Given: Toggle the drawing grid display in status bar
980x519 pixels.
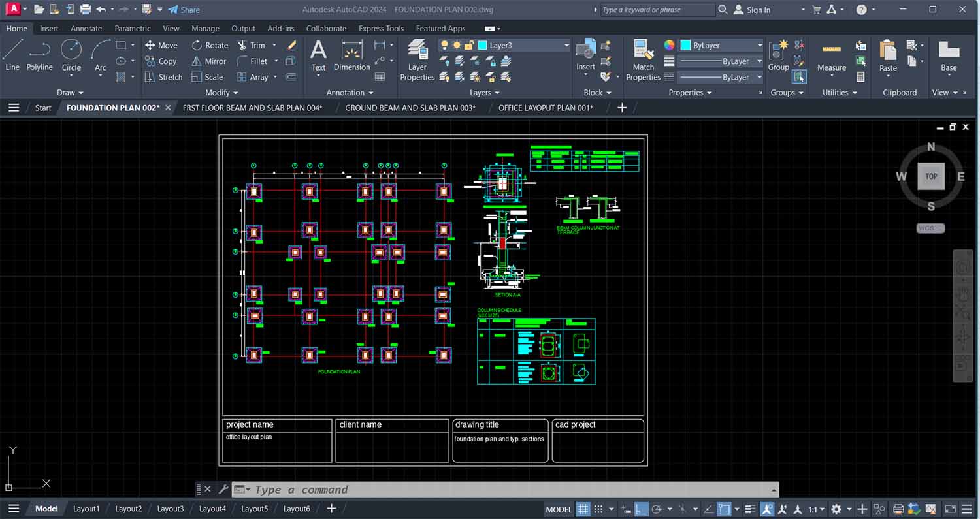Looking at the screenshot, I should [x=583, y=509].
